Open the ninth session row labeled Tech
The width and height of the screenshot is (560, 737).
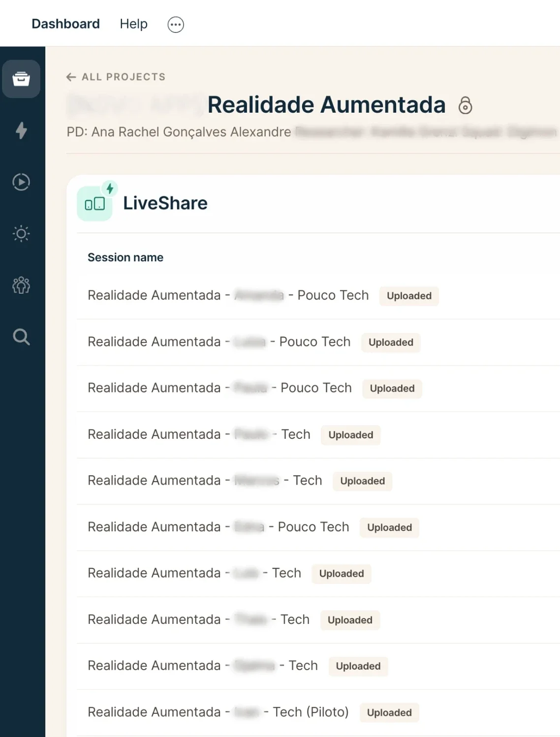coord(318,666)
